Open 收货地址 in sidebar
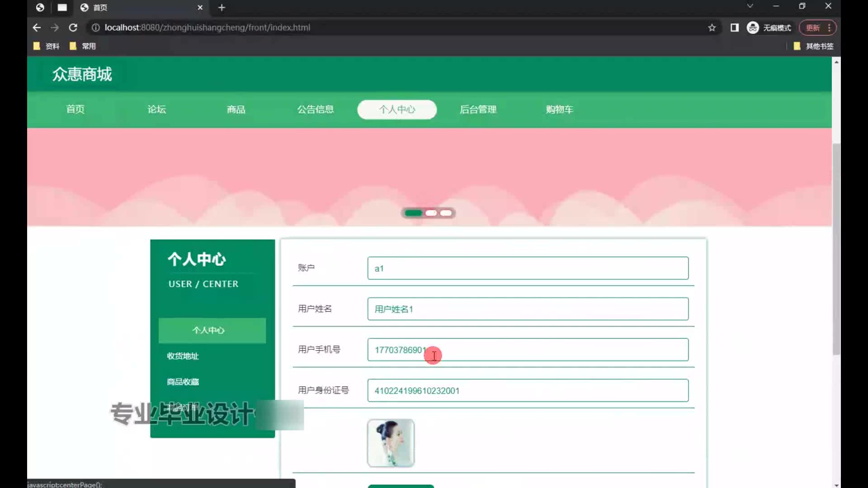This screenshot has height=488, width=868. point(183,356)
